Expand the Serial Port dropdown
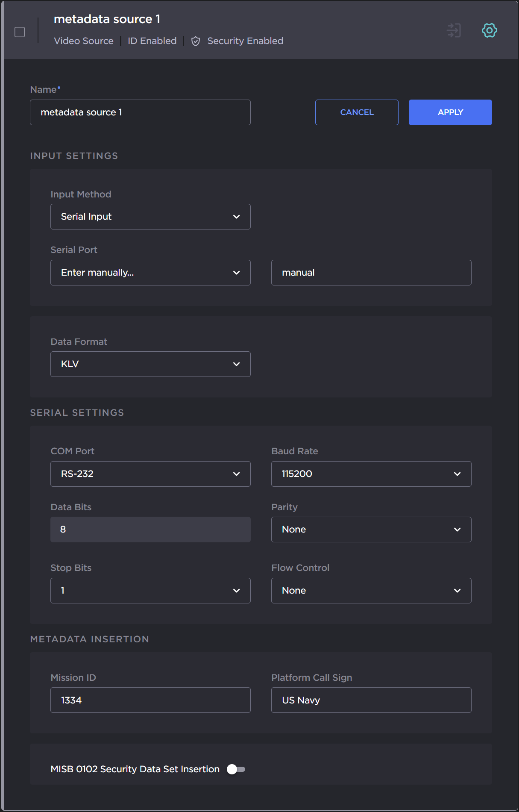Image resolution: width=519 pixels, height=812 pixels. point(150,273)
